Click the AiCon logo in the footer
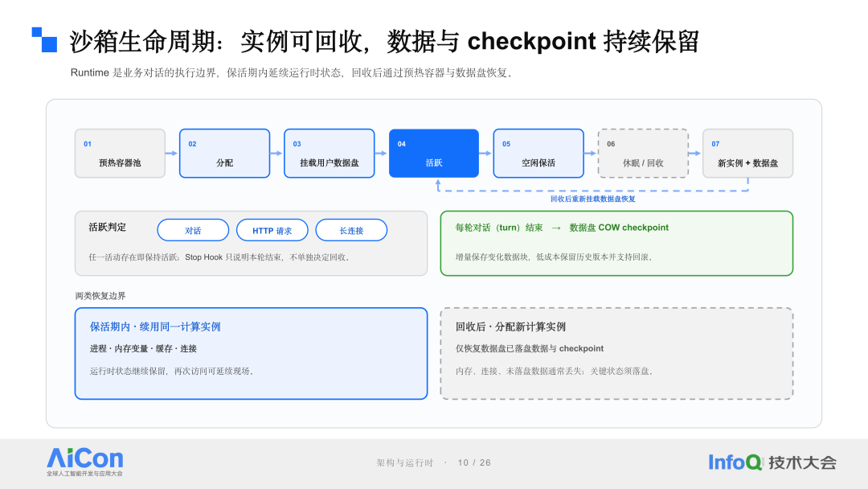Viewport: 868px width, 489px height. coord(84,462)
